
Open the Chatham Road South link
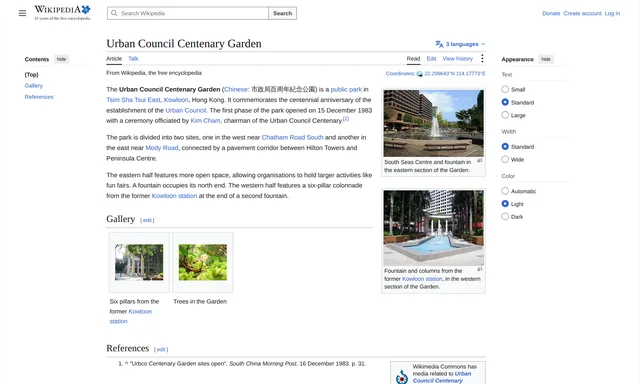click(292, 138)
